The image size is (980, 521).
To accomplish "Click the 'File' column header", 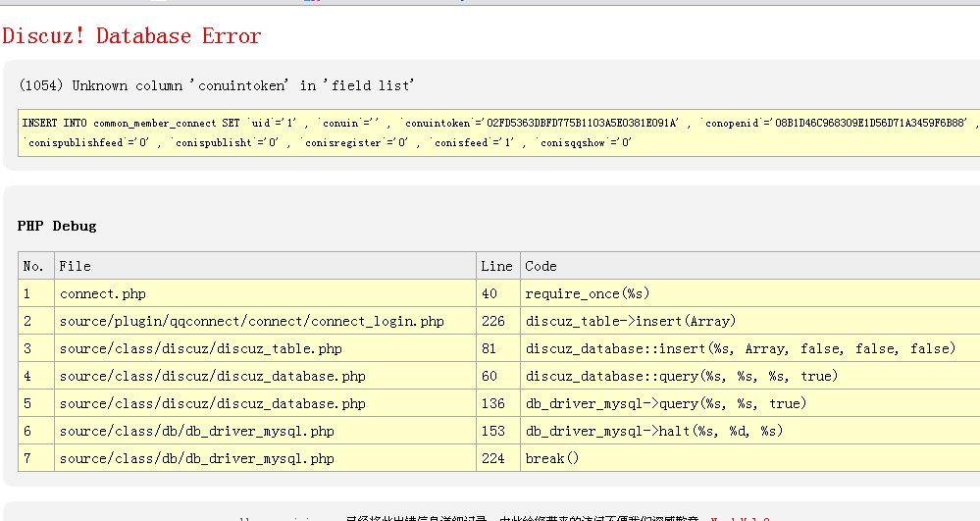I will [x=76, y=266].
